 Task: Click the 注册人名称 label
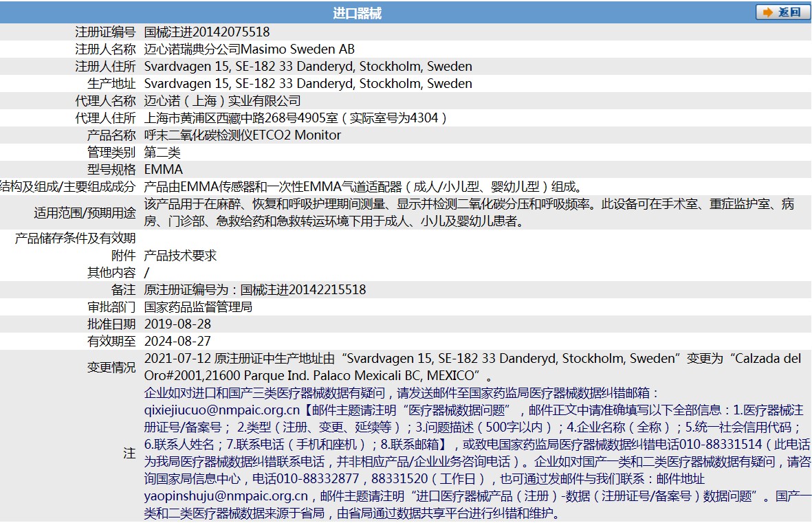105,49
